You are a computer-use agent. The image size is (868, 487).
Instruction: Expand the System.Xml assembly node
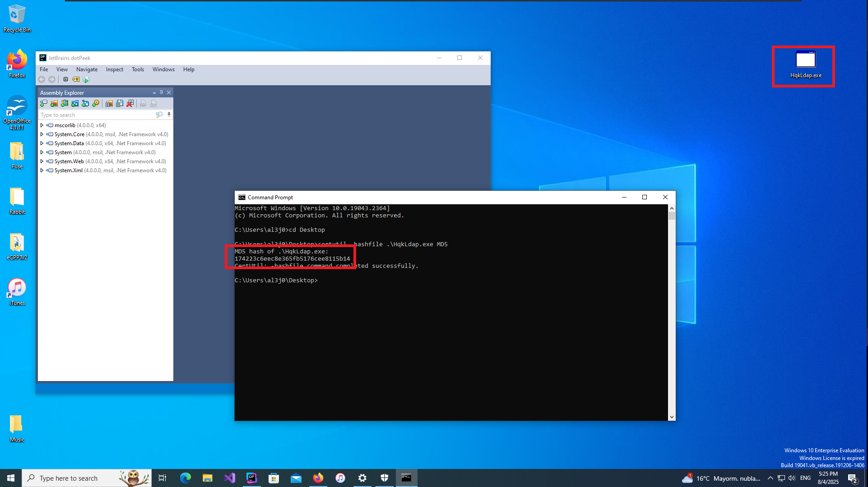[x=42, y=170]
